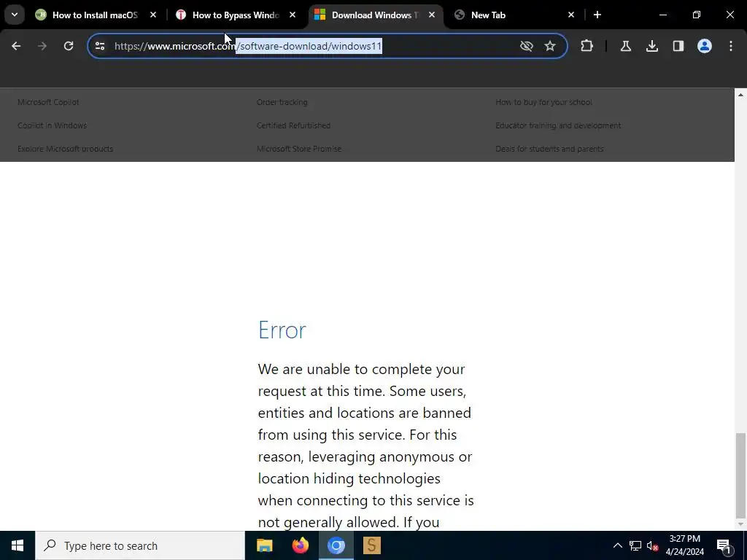Click the taskbar search box

click(140, 545)
